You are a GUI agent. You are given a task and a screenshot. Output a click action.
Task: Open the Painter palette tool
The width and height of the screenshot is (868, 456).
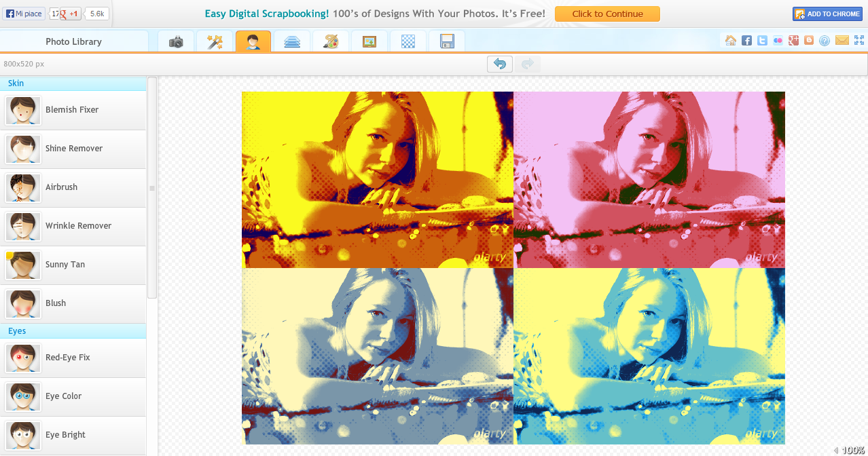[331, 41]
